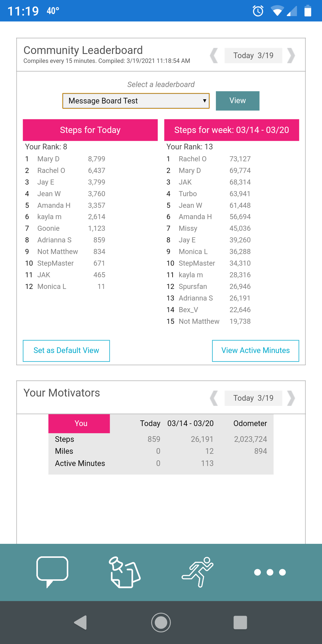Tap the cards and tag icon
The height and width of the screenshot is (644, 322).
point(125,572)
